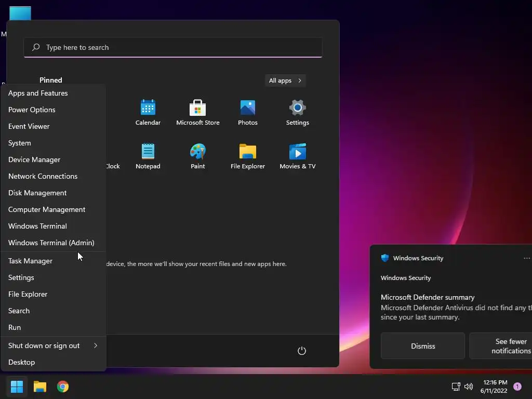The height and width of the screenshot is (399, 532).
Task: Open the clock and date in taskbar
Action: click(x=494, y=387)
